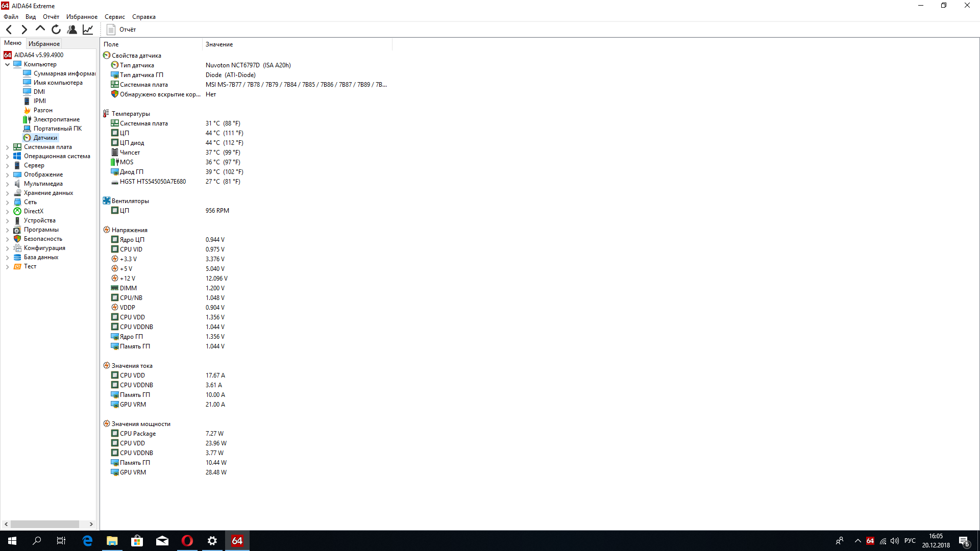This screenshot has width=980, height=551.
Task: Click the sidebar horizontal scrollbar right arrow
Action: coord(91,524)
